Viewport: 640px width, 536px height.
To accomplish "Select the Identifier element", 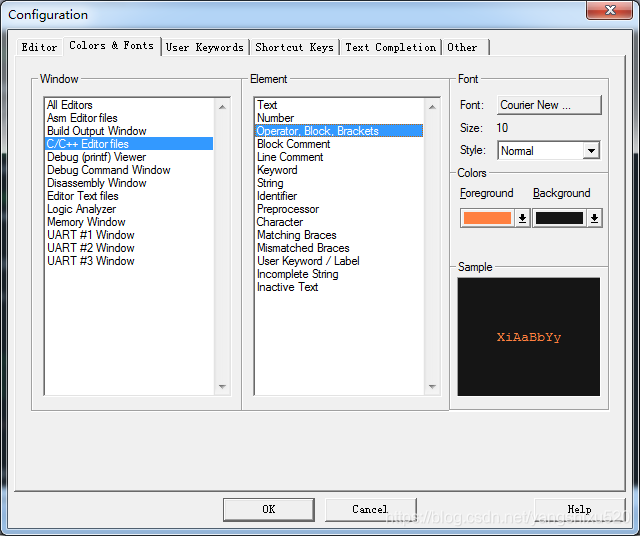I will 339,196.
